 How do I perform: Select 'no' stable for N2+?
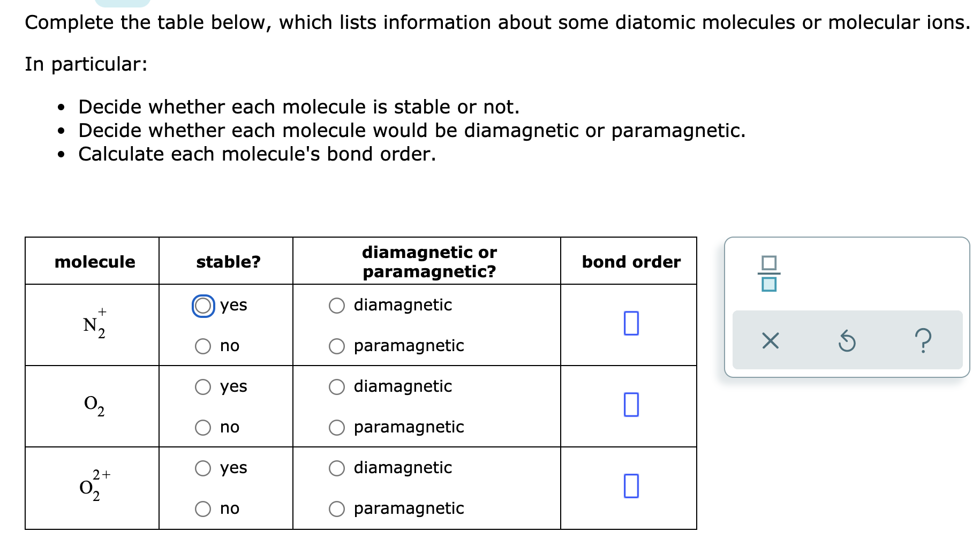click(x=202, y=346)
